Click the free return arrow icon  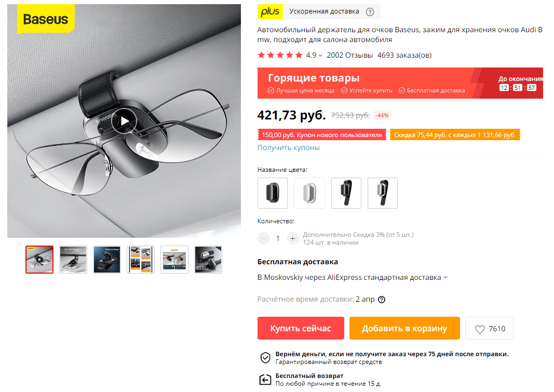tap(265, 380)
